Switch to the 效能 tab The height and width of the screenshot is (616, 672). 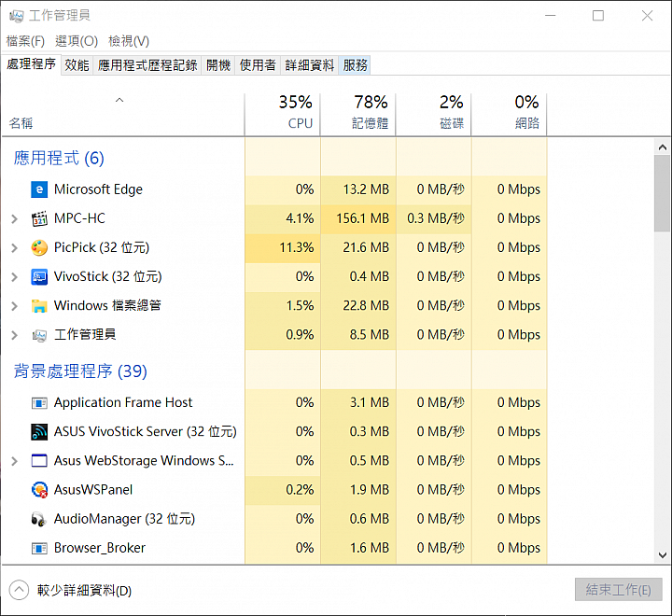[x=77, y=65]
